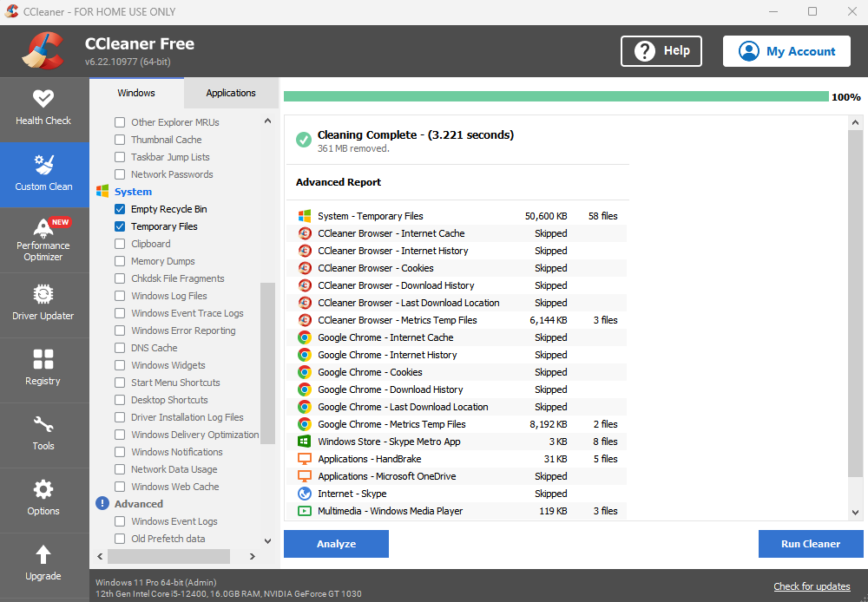Screen dimensions: 868x602
Task: Uncheck Temporary Files option
Action: tap(120, 226)
